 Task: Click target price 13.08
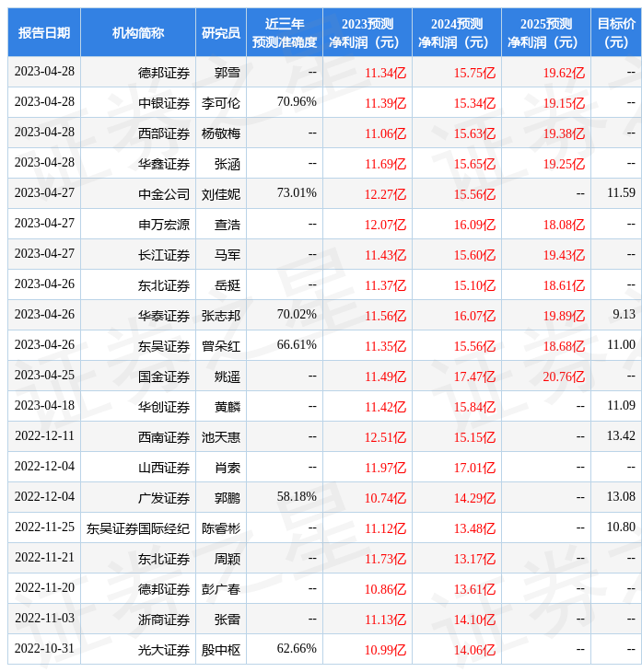621,496
